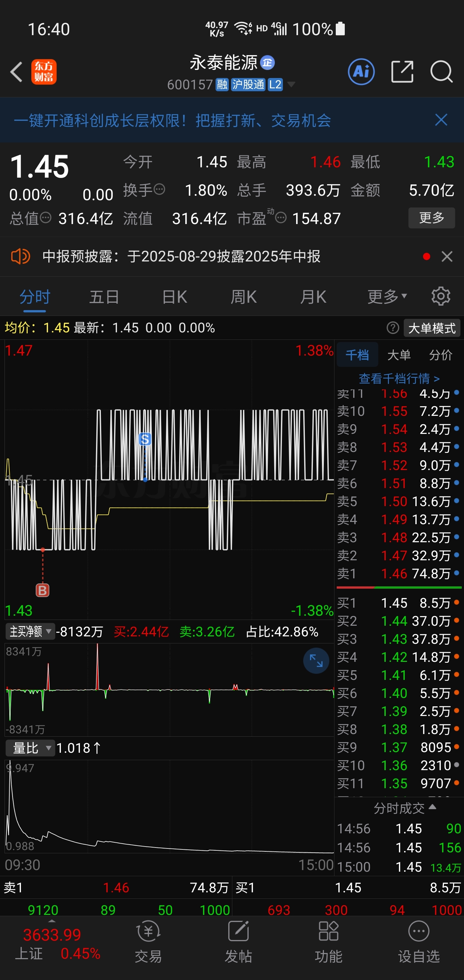Tap 卖1 1.46 order row
The width and height of the screenshot is (464, 980).
coord(399,573)
